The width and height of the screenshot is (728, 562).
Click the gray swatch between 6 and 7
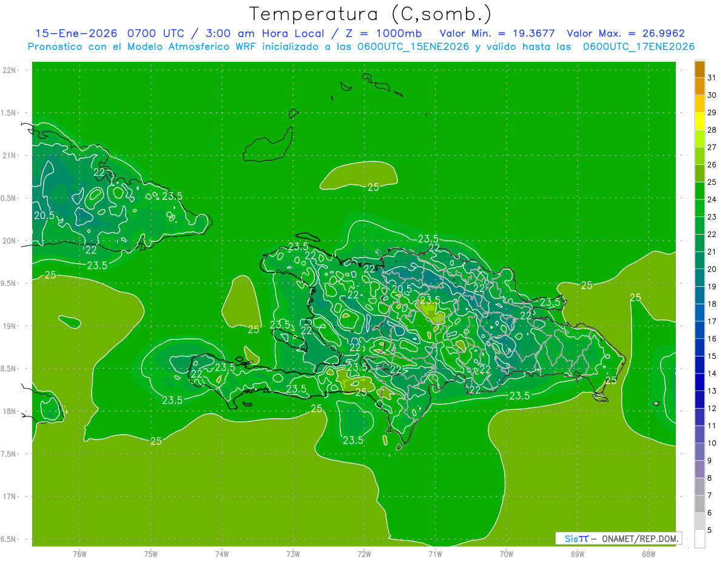[x=699, y=504]
